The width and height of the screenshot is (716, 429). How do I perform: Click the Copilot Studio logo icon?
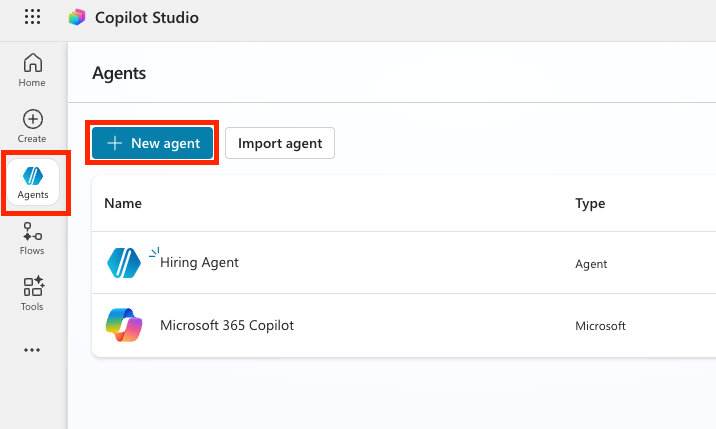tap(77, 17)
